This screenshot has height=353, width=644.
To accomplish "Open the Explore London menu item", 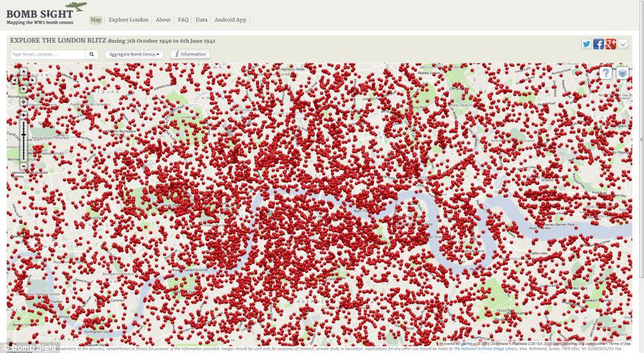I will (128, 19).
